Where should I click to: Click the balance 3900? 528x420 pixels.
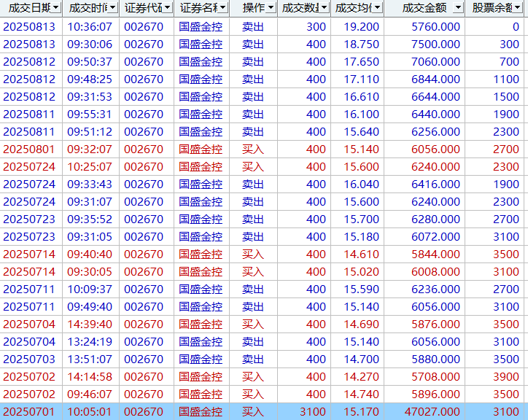click(506, 377)
